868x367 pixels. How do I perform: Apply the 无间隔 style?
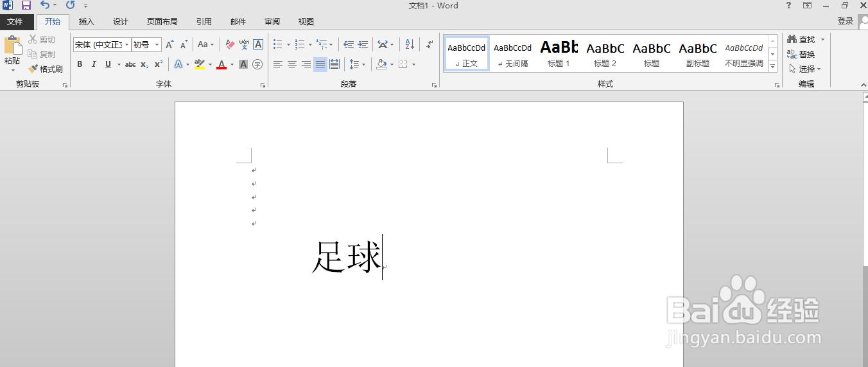[x=512, y=53]
